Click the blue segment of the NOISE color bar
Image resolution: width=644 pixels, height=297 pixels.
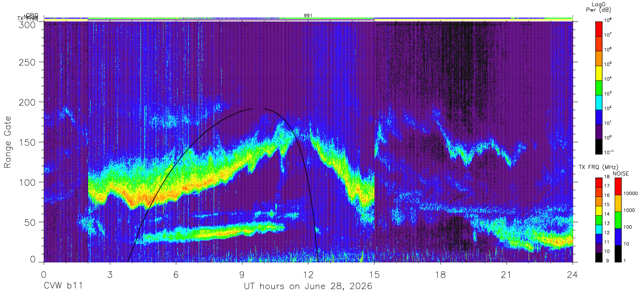point(618,236)
